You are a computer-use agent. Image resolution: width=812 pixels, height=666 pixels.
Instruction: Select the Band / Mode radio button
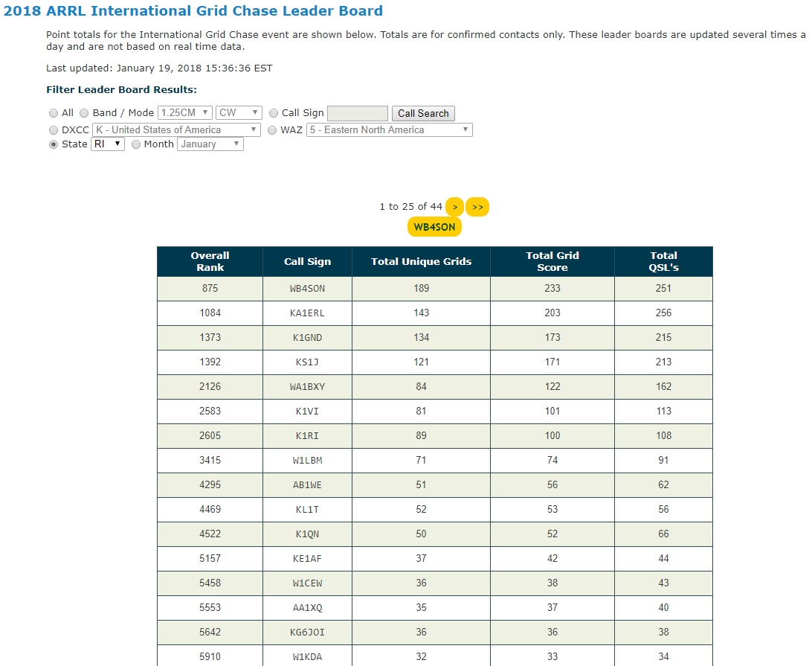tap(84, 113)
